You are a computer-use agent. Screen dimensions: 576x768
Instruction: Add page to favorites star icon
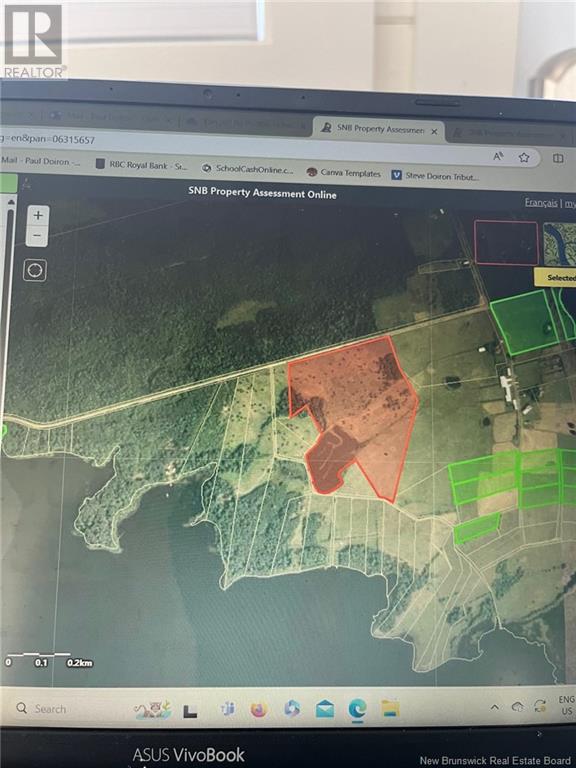click(x=524, y=157)
